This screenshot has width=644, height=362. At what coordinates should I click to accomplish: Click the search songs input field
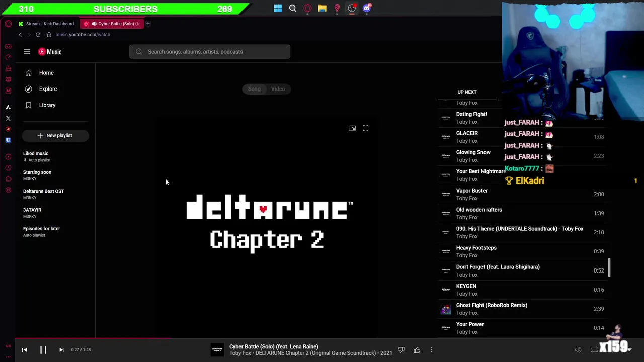pos(210,52)
